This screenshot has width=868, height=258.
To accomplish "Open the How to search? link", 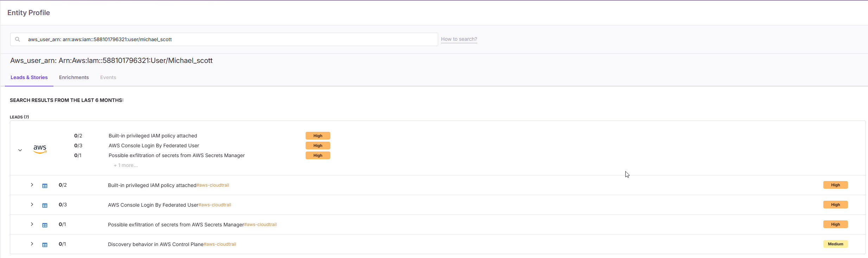I will tap(459, 39).
